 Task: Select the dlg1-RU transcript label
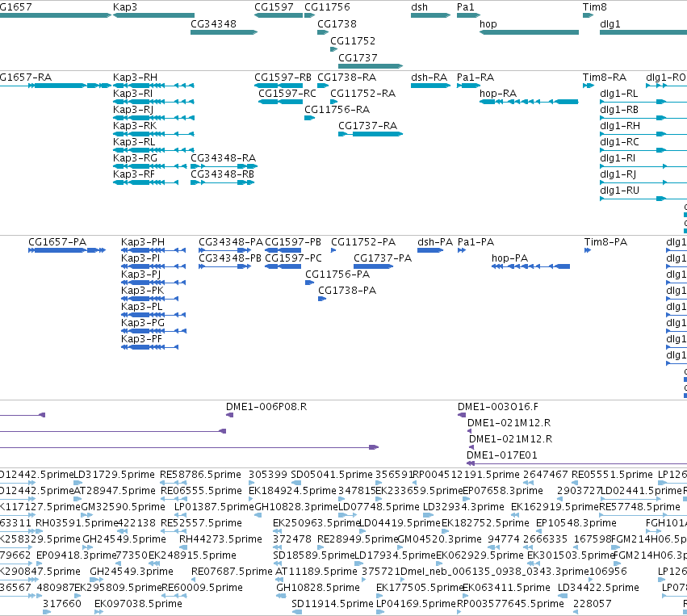[619, 191]
